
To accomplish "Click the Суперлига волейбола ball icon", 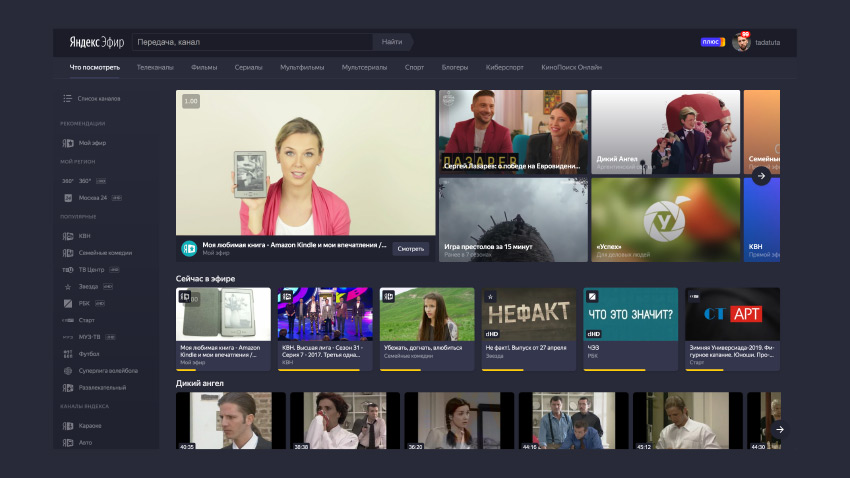I will tap(68, 371).
